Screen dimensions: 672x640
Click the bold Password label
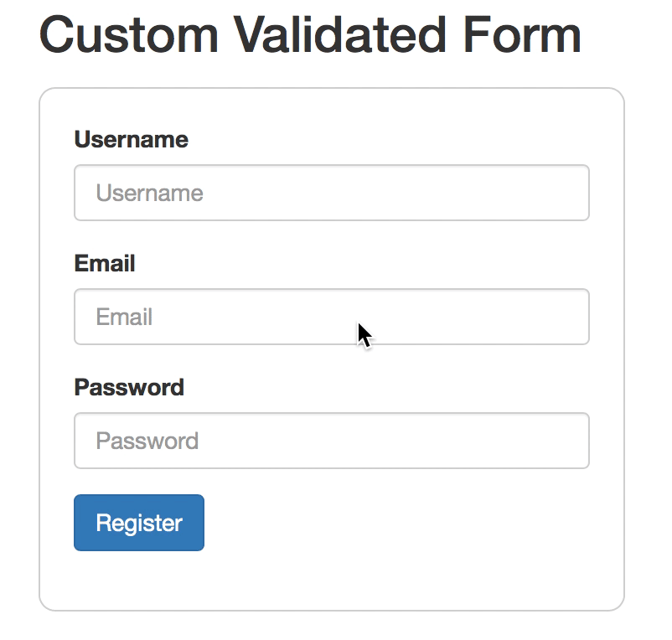pos(129,387)
